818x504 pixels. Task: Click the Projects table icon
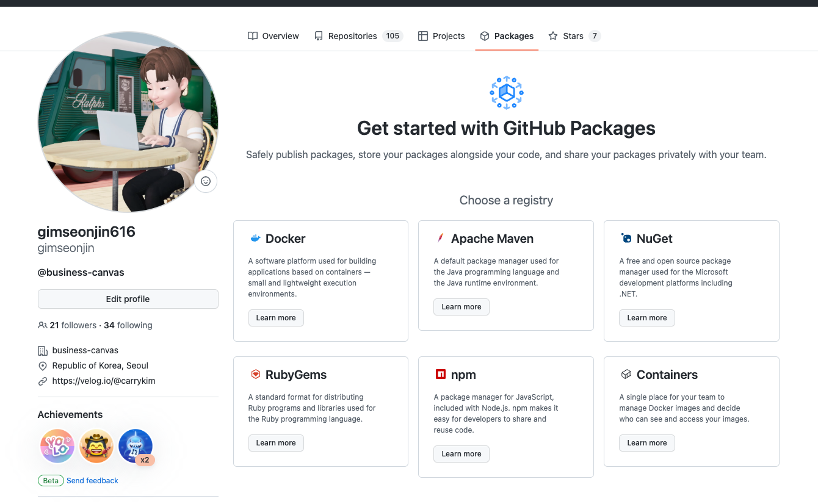click(x=423, y=36)
